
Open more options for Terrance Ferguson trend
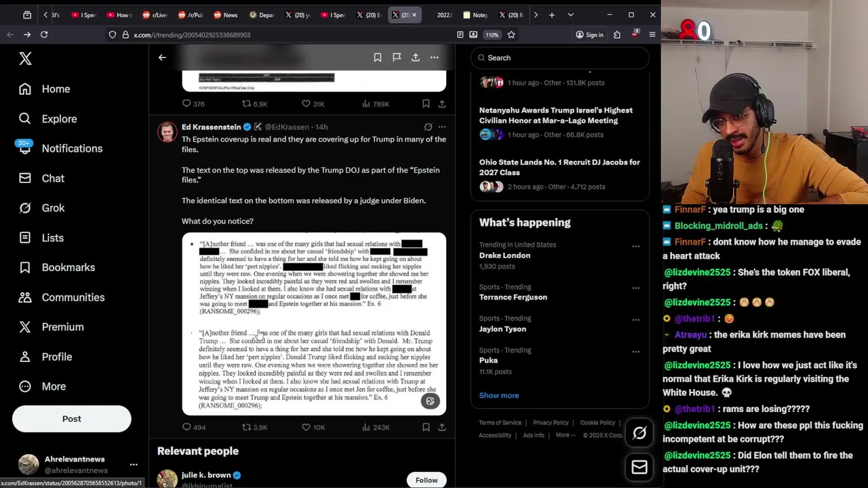click(635, 288)
